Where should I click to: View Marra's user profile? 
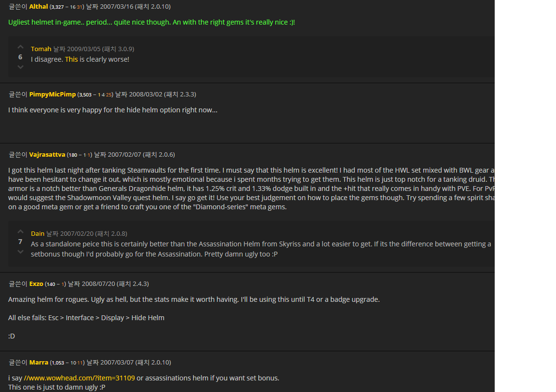[x=39, y=362]
